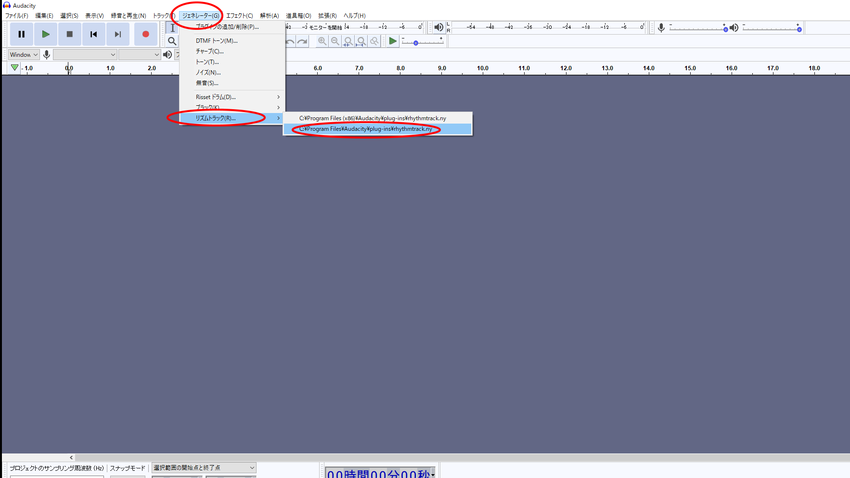The image size is (850, 478).
Task: Click the microphone icon in device toolbar
Action: pos(47,54)
